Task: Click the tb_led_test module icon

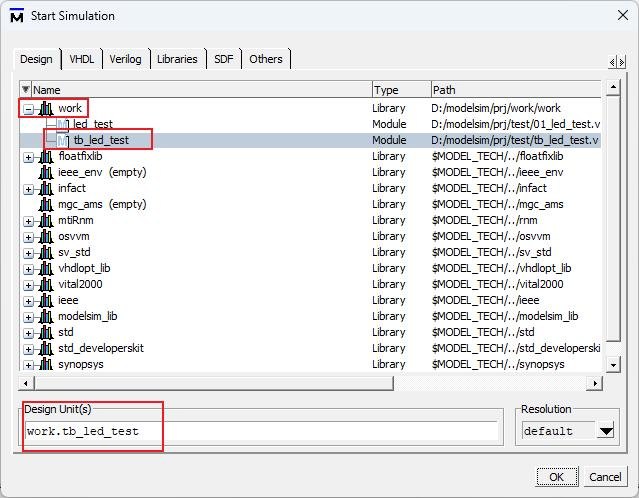Action: (63, 141)
